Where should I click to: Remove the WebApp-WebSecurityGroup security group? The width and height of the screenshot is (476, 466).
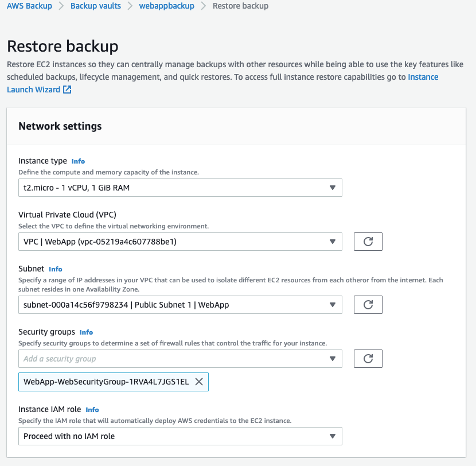199,382
